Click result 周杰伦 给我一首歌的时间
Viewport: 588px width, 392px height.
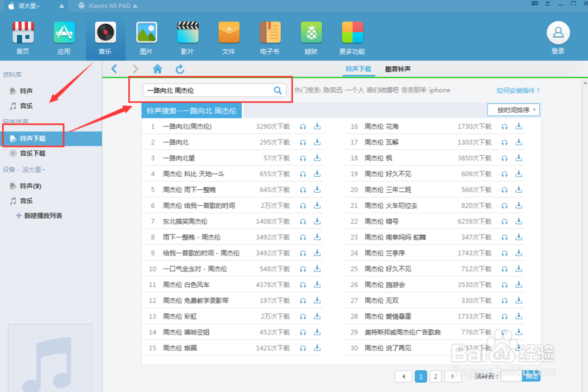(x=199, y=206)
